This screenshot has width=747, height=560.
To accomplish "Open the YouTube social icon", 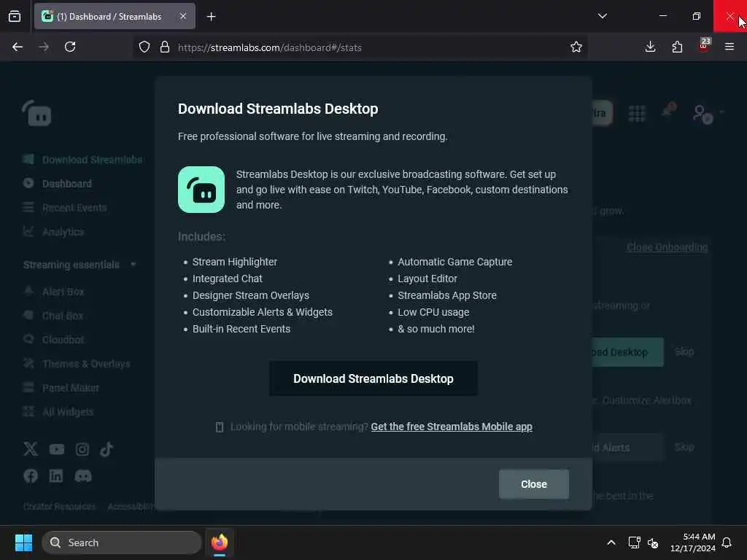I will (57, 449).
